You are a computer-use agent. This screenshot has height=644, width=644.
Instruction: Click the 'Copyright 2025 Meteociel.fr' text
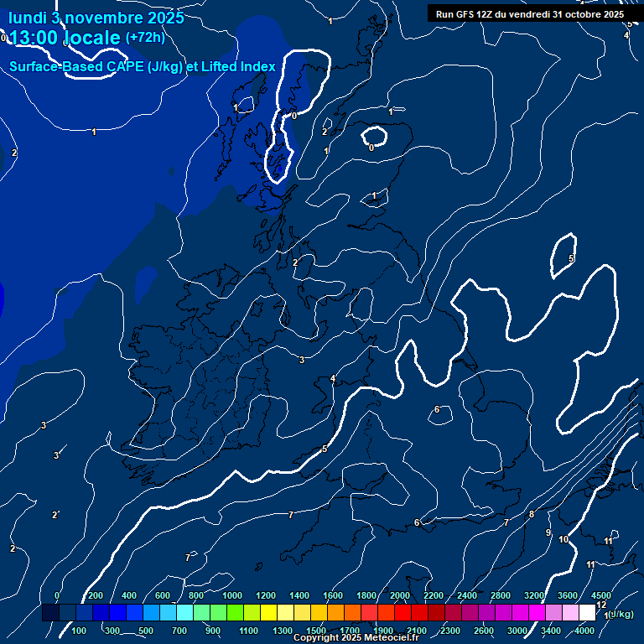point(356,637)
